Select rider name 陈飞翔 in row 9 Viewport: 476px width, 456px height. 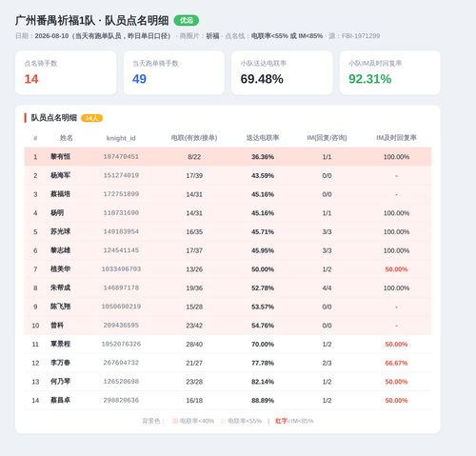(60, 307)
